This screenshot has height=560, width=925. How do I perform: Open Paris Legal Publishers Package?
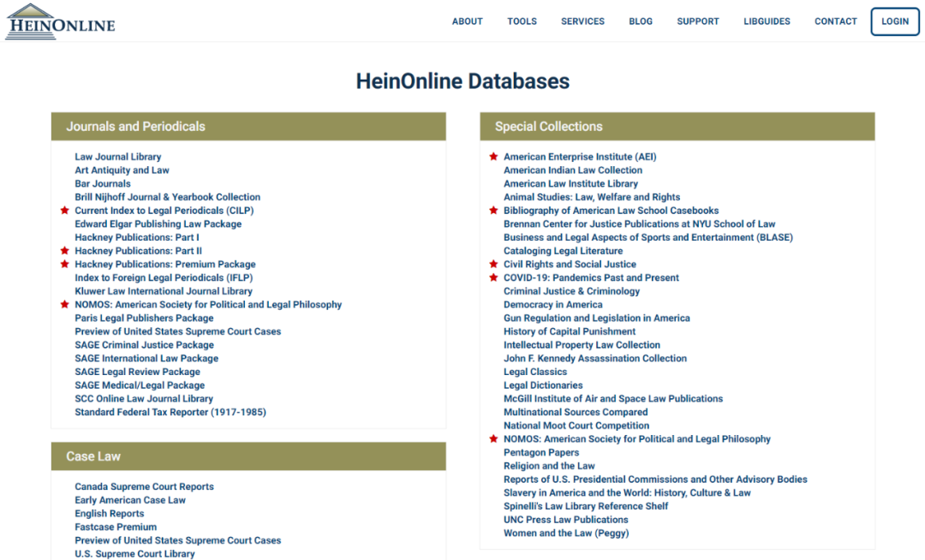[144, 319]
